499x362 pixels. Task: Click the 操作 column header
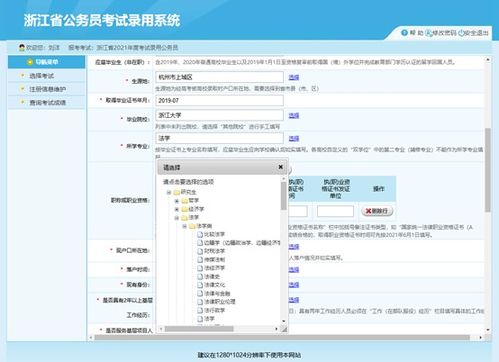click(x=379, y=189)
